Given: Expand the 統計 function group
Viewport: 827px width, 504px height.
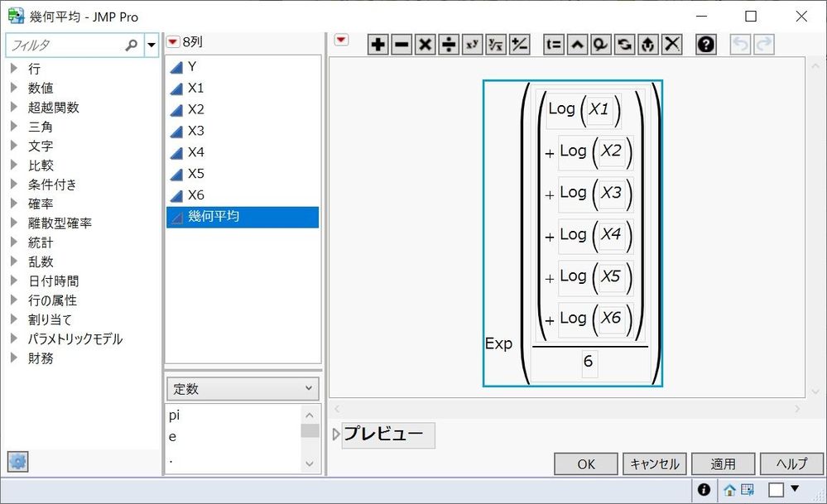Looking at the screenshot, I should point(14,242).
